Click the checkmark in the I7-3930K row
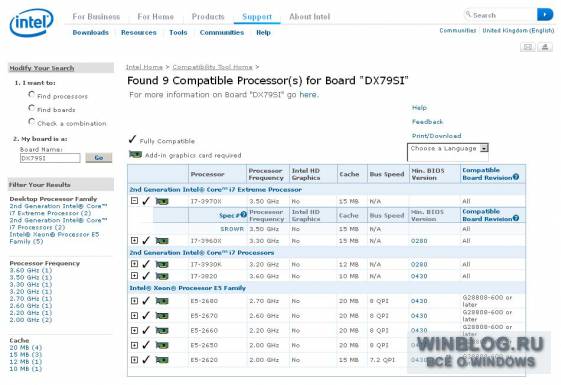This screenshot has width=561, height=385. [146, 264]
